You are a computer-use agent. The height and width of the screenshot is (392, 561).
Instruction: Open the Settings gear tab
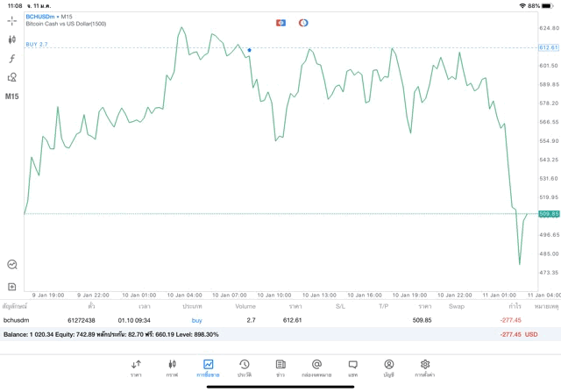click(x=424, y=367)
